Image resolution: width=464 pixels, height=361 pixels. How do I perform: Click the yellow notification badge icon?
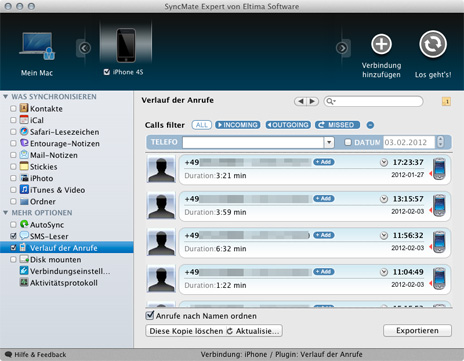[446, 101]
